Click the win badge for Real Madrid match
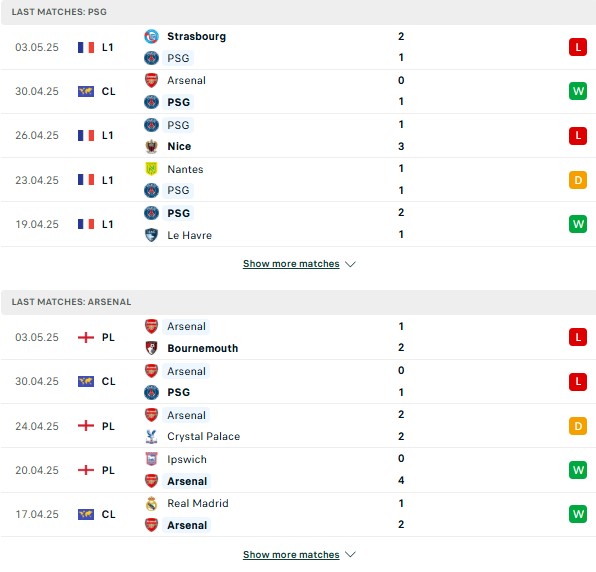The height and width of the screenshot is (572, 596). click(x=578, y=514)
